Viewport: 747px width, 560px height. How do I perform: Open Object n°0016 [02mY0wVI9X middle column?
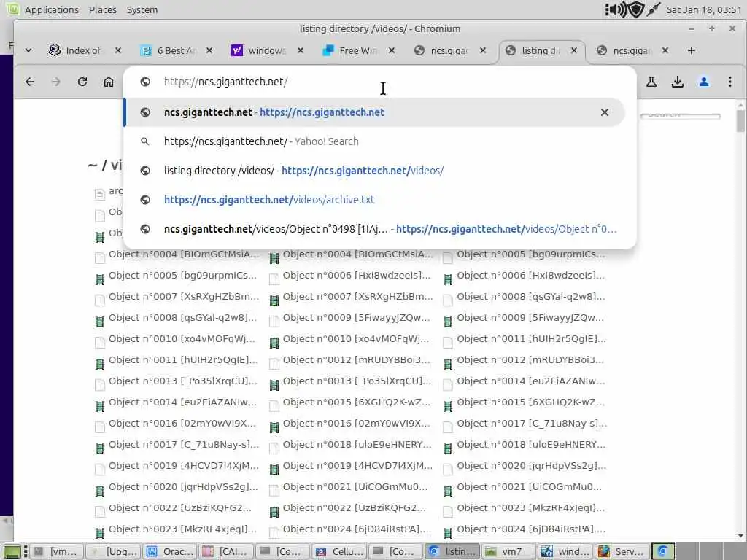pyautogui.click(x=356, y=424)
